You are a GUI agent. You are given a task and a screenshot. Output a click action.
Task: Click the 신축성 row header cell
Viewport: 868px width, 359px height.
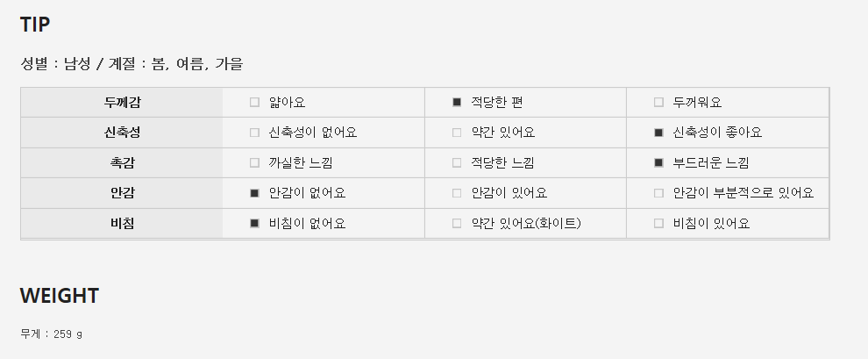(122, 133)
